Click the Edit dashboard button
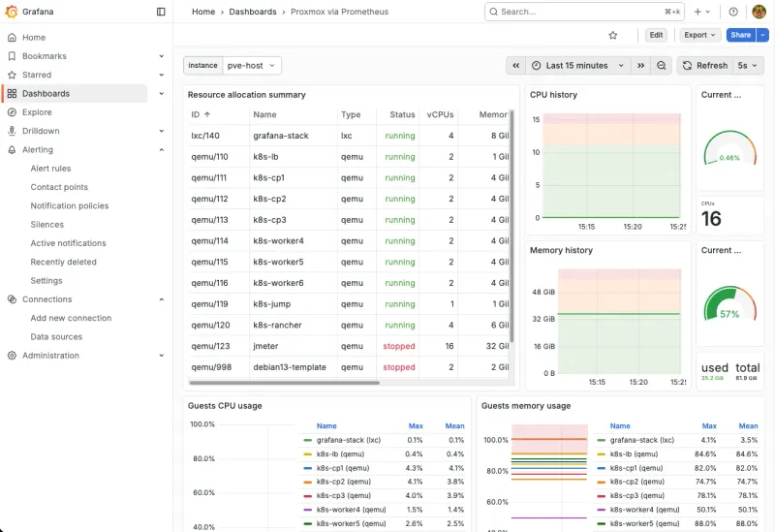Screen dimensions: 775x532 coord(656,35)
